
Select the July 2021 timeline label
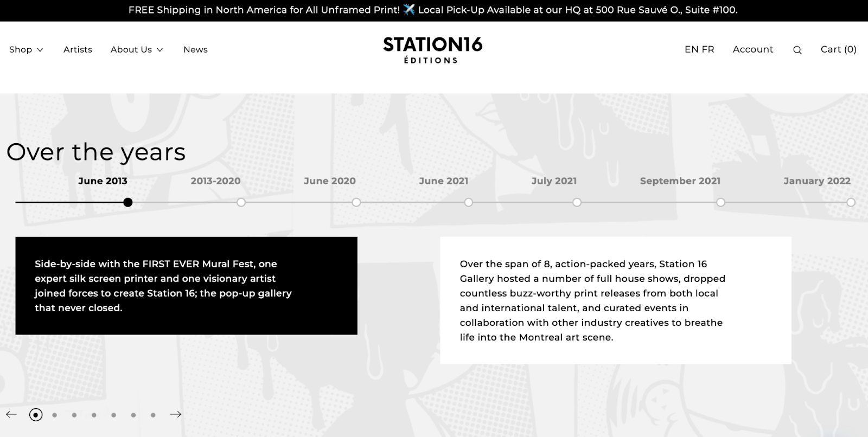coord(554,181)
